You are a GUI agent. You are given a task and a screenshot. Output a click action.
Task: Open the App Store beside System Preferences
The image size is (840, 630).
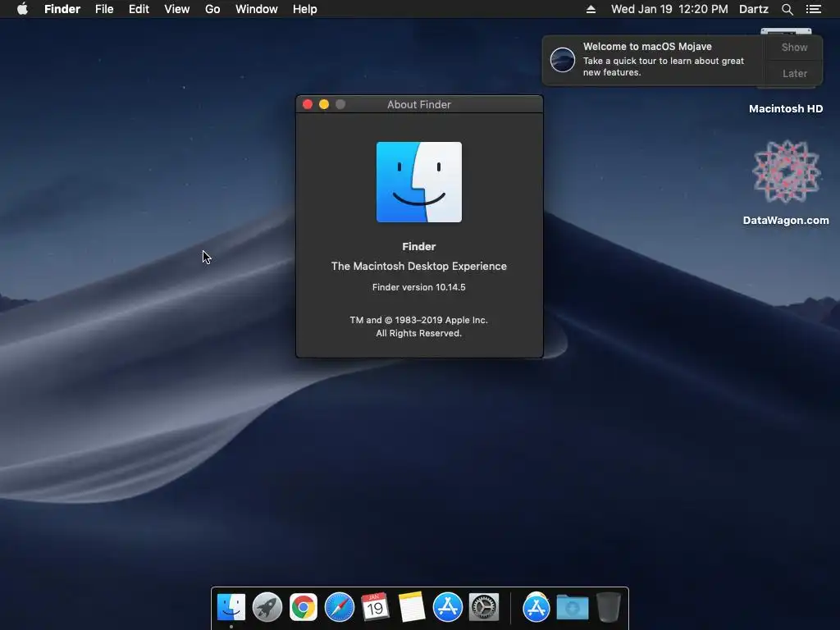[447, 607]
